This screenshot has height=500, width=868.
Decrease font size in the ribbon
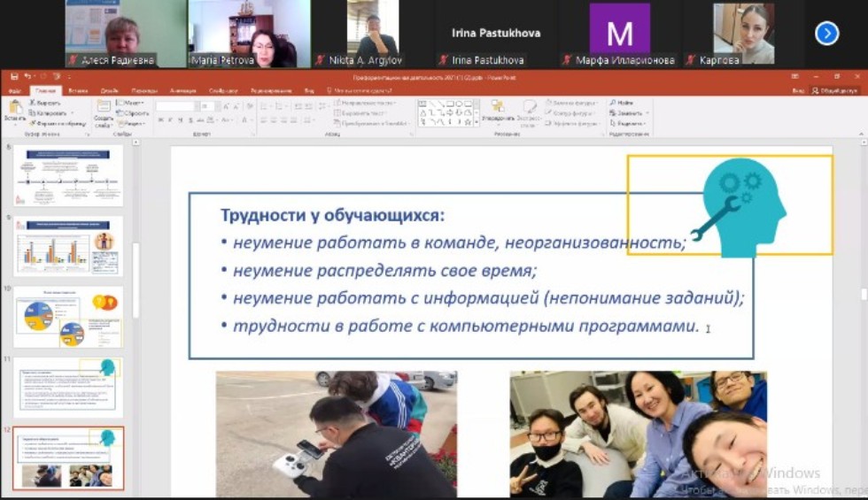coord(236,106)
